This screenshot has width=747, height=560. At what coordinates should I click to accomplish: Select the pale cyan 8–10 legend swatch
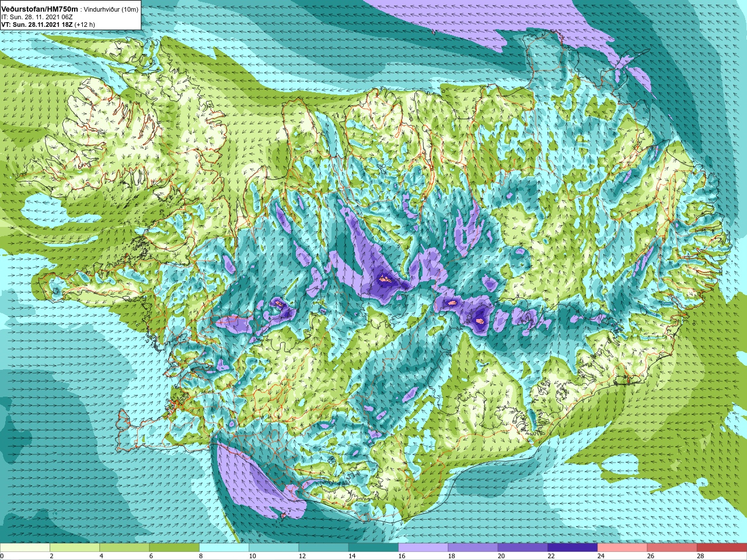(x=224, y=548)
